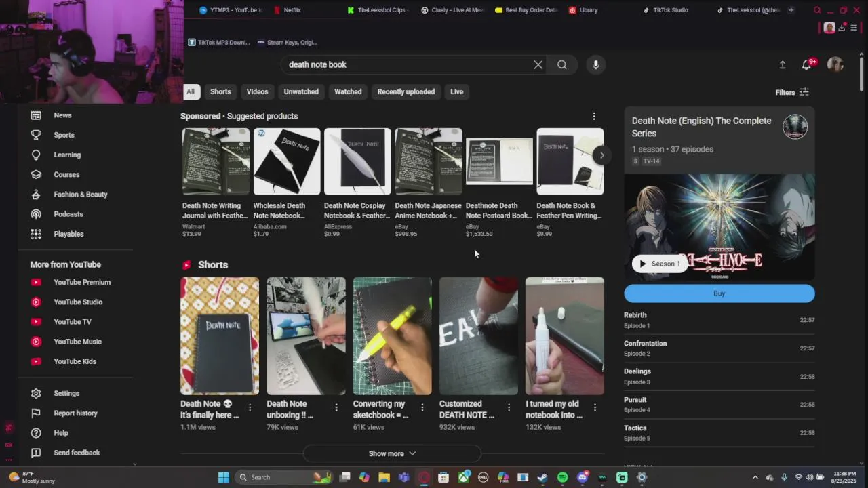Click the next arrow on the product carousel
Screen dimensions: 868x488
[x=601, y=155]
